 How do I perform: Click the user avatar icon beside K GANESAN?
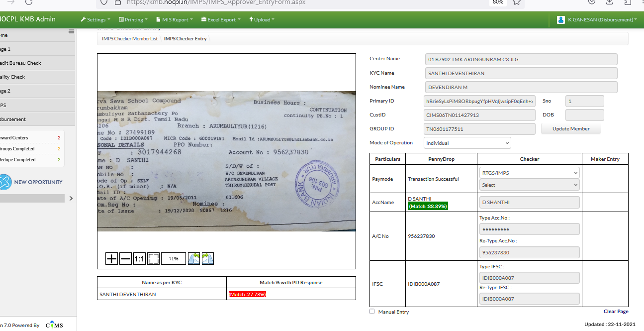pyautogui.click(x=561, y=20)
